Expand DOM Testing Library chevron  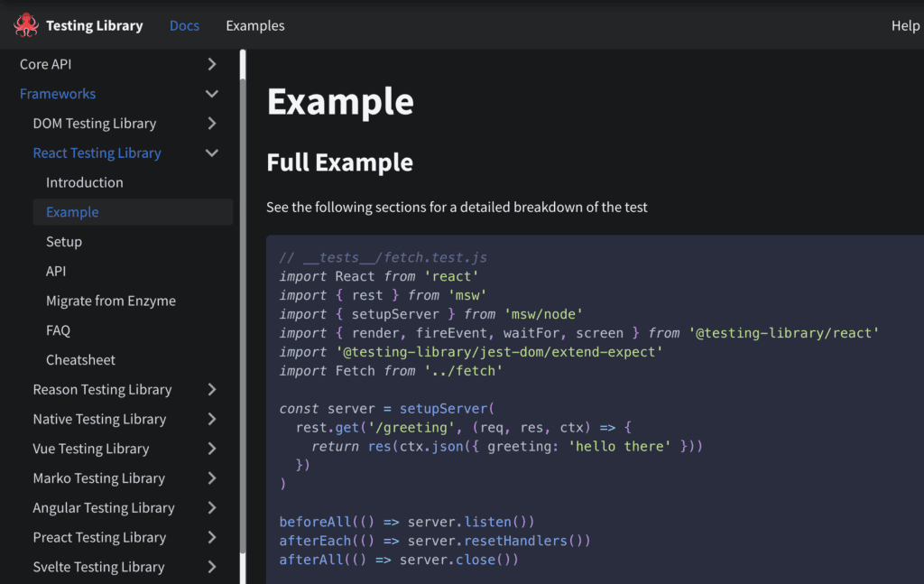pos(212,123)
